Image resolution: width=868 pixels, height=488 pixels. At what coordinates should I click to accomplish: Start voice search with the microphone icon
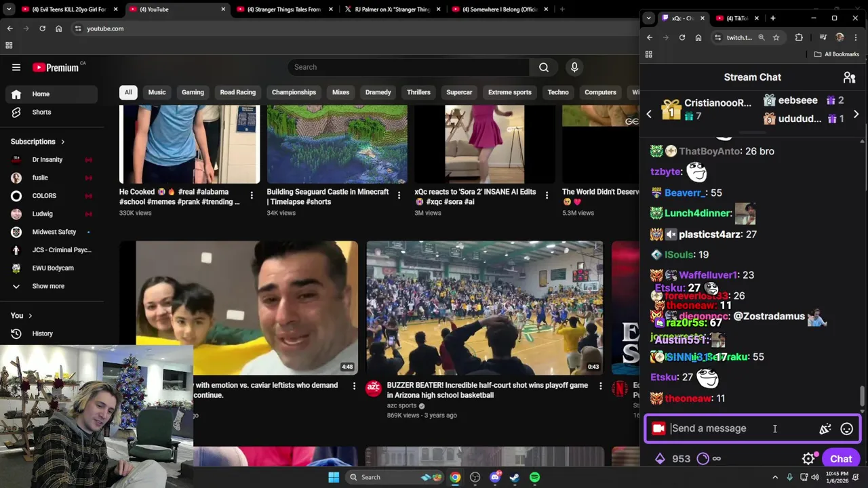click(574, 67)
